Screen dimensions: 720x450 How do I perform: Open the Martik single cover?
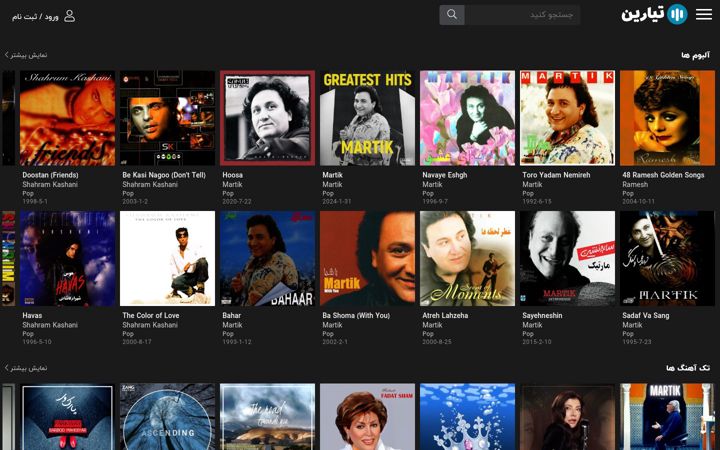click(668, 417)
